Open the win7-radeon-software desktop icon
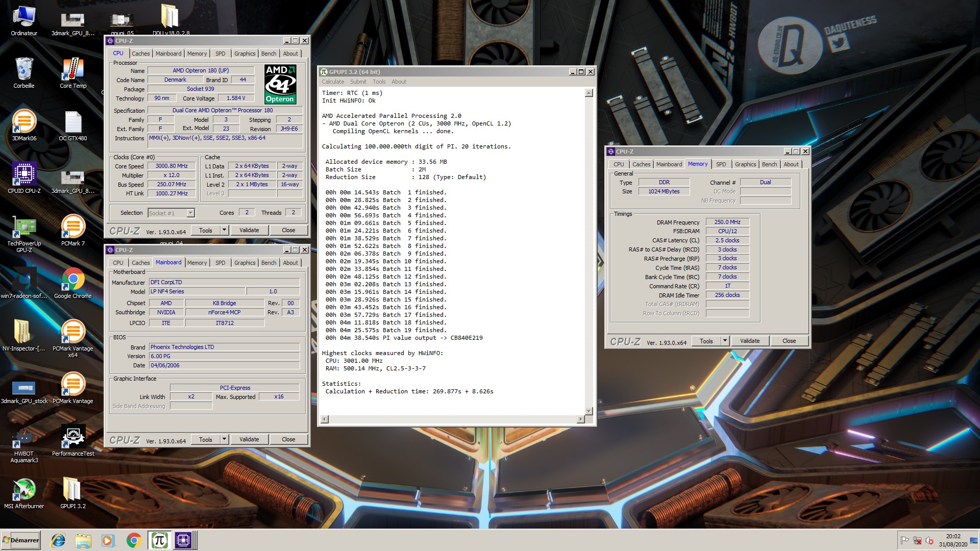This screenshot has height=551, width=980. (24, 283)
